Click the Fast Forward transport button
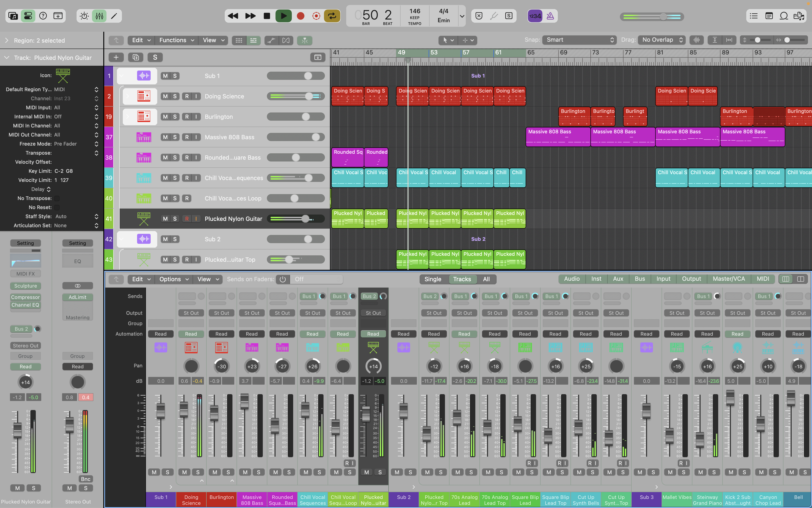 click(x=250, y=16)
